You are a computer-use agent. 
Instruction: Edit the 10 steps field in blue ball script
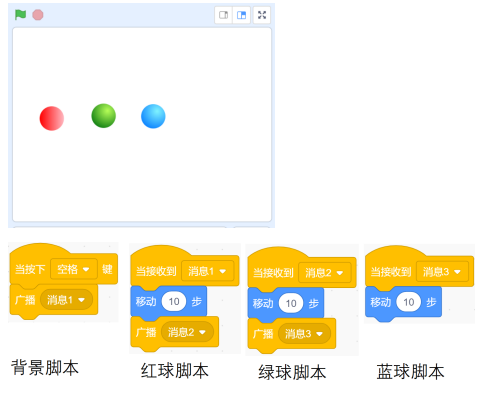click(409, 302)
